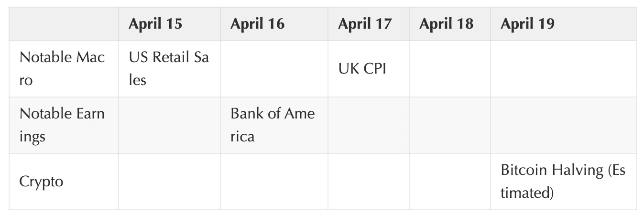644x215 pixels.
Task: Click empty Notable Earnings cell under April 19
Action: [x=563, y=125]
